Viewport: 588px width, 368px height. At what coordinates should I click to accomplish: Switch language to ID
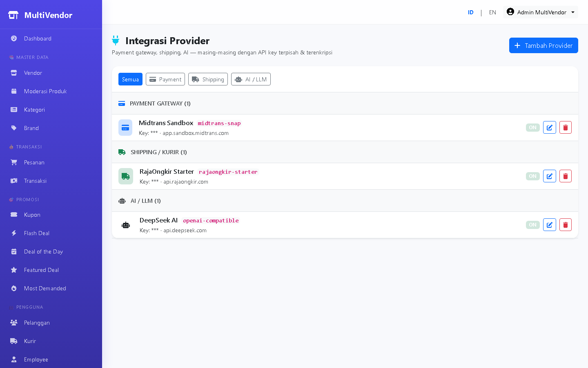click(471, 12)
